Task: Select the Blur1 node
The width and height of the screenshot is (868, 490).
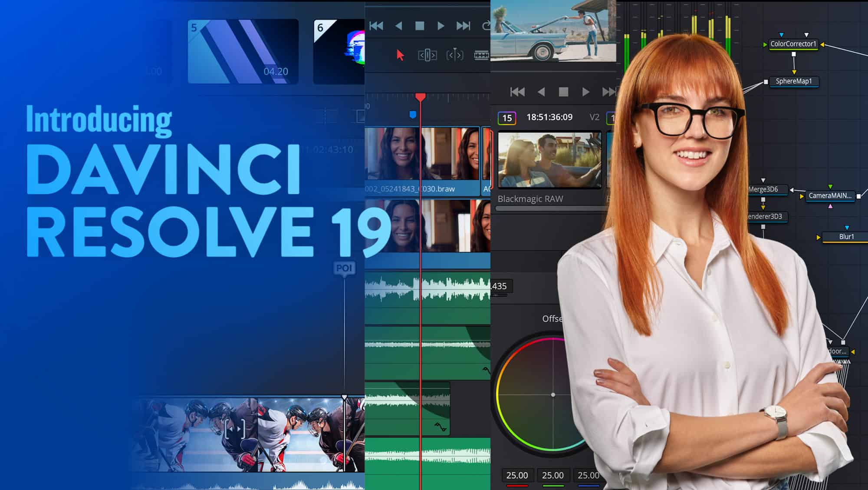Action: click(x=846, y=237)
